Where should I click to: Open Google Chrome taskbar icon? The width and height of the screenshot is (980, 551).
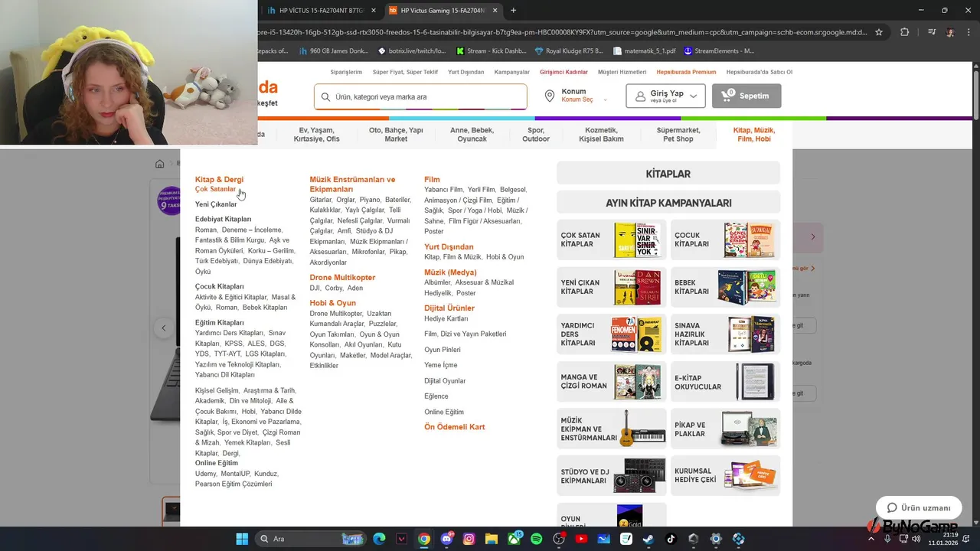click(x=424, y=539)
